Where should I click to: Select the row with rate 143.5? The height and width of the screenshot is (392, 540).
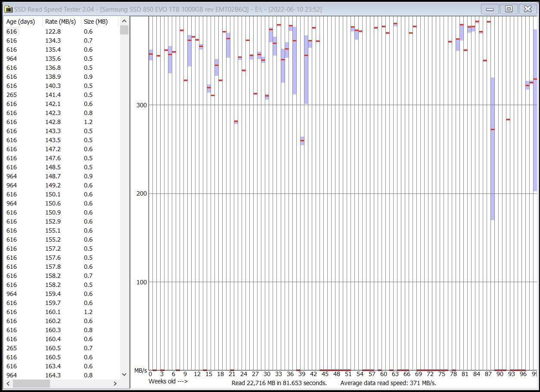61,140
